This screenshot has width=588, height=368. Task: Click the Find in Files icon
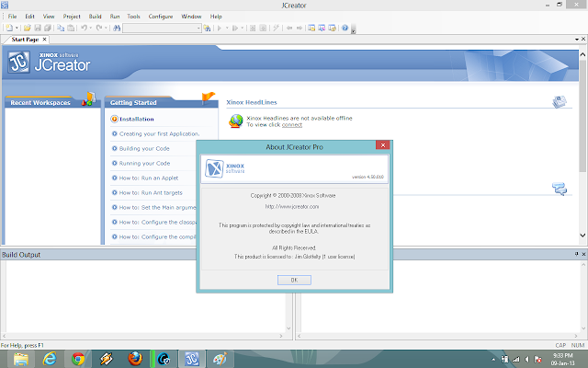click(207, 28)
